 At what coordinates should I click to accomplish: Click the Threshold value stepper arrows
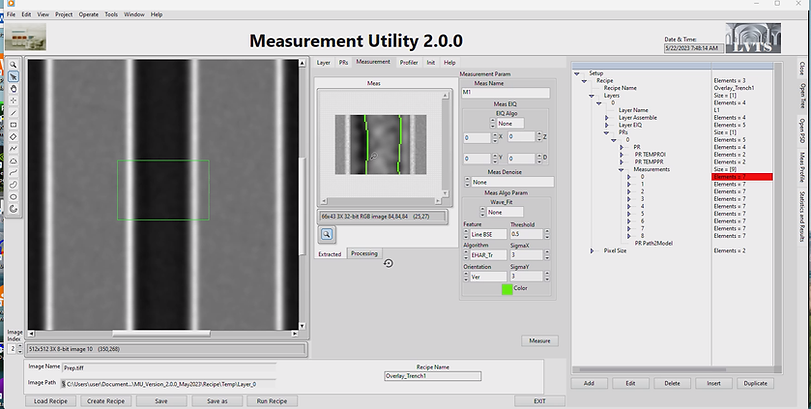coord(547,234)
